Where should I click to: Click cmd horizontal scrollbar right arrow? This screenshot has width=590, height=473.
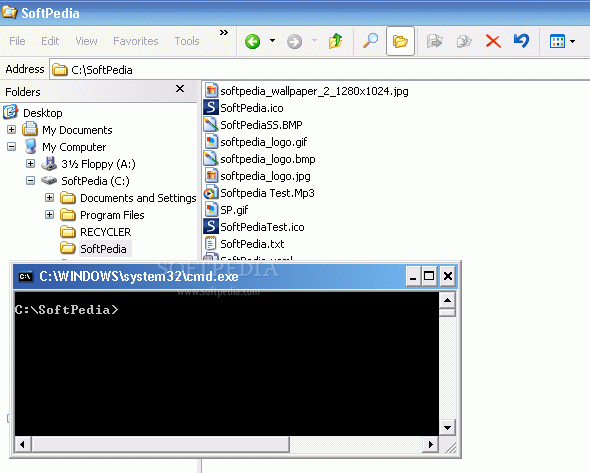431,444
